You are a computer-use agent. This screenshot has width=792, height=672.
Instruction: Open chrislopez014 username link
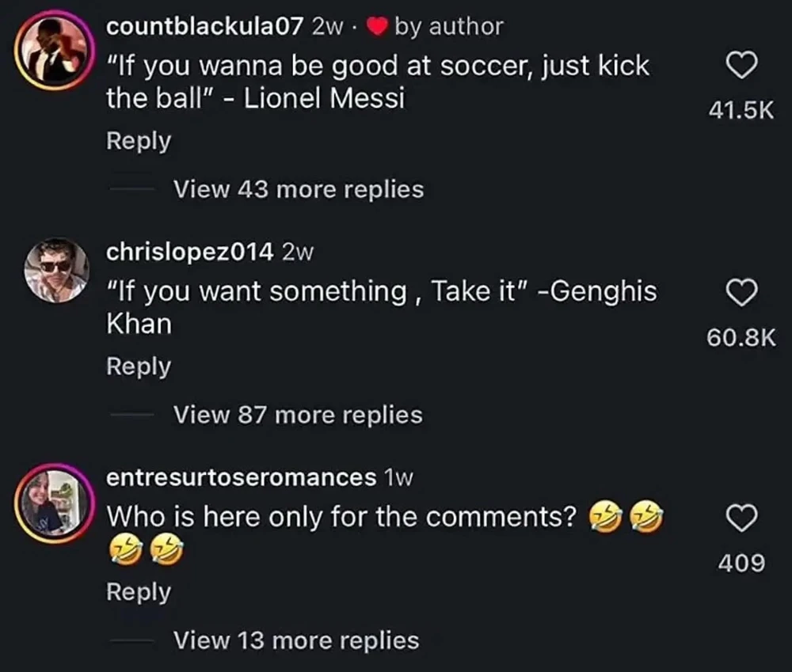point(190,252)
